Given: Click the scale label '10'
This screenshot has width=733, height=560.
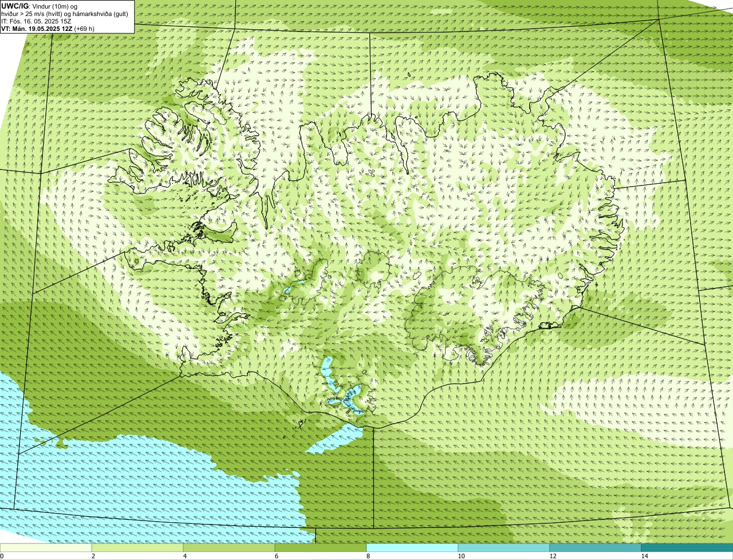Looking at the screenshot, I should click(x=461, y=556).
